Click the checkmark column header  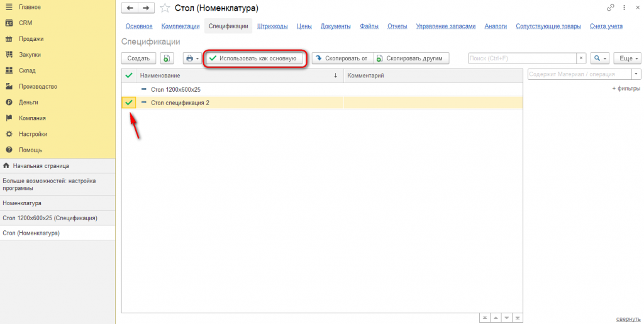pyautogui.click(x=129, y=75)
